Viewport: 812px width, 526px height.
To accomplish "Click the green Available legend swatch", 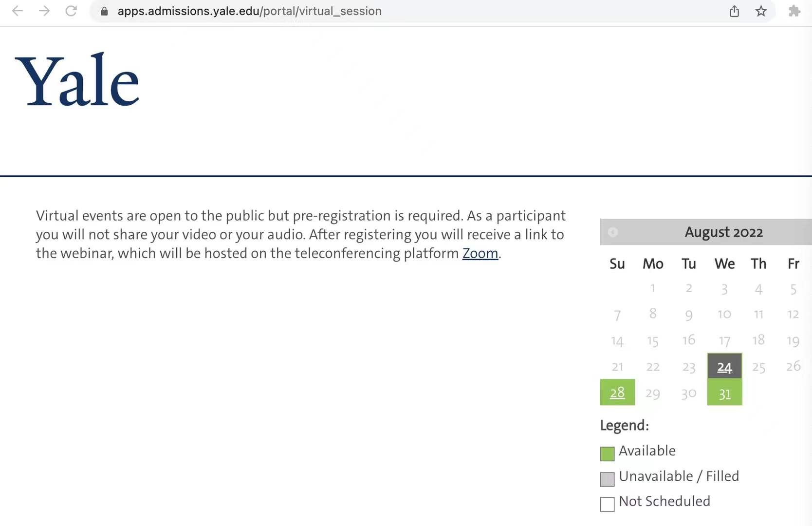I will [607, 454].
